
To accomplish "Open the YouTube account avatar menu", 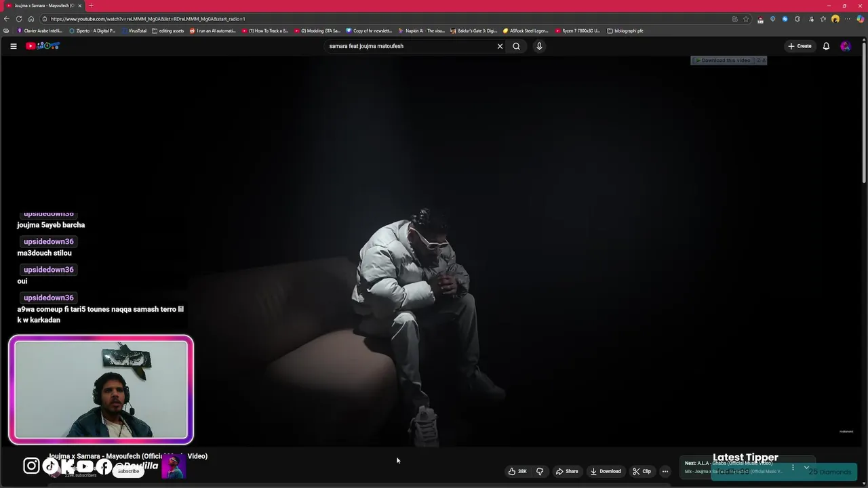I will 845,46.
